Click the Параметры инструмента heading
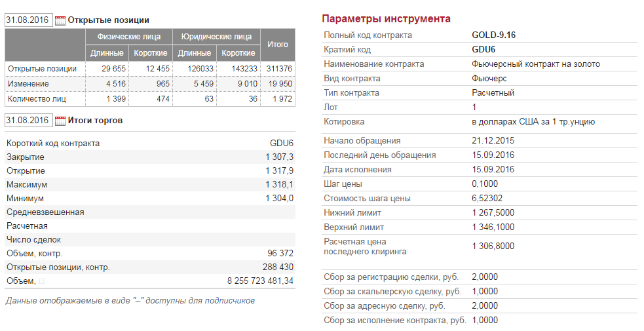644x331 pixels. [x=386, y=19]
